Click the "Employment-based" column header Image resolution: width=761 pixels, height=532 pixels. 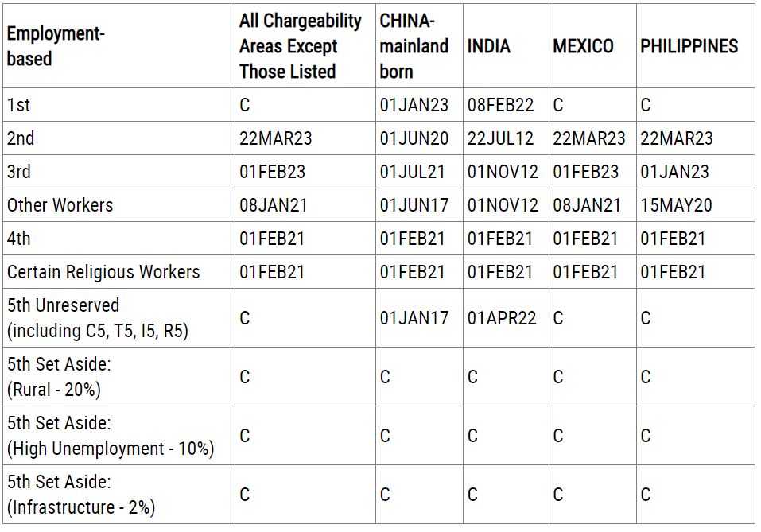tap(56, 46)
